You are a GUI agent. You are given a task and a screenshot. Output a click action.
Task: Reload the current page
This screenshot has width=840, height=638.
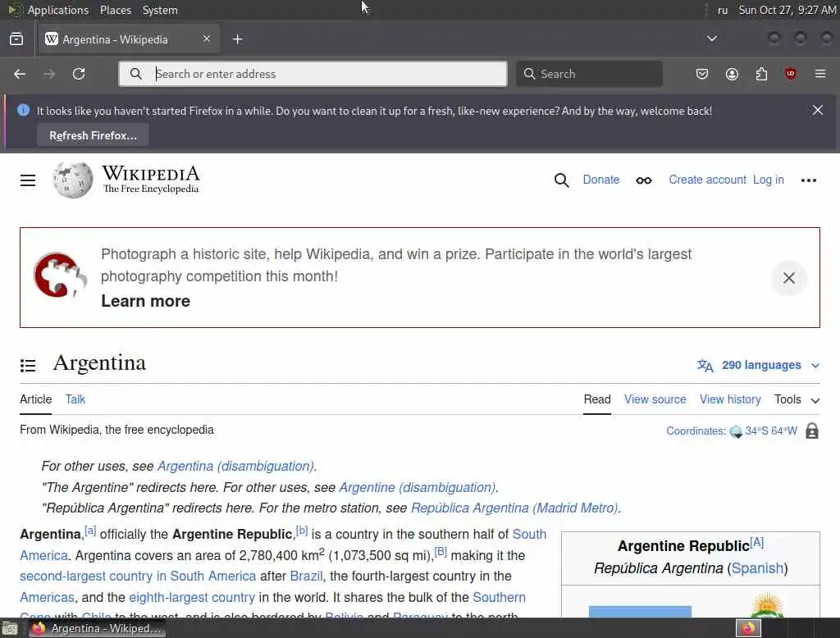79,74
